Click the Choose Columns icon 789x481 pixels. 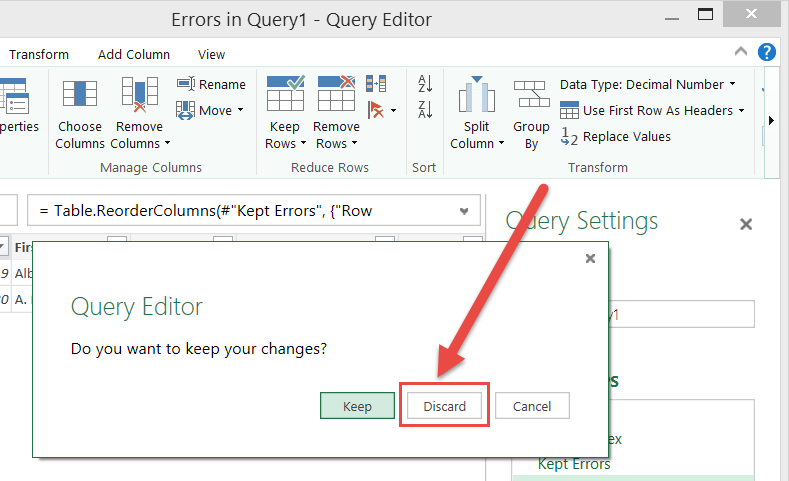[80, 95]
